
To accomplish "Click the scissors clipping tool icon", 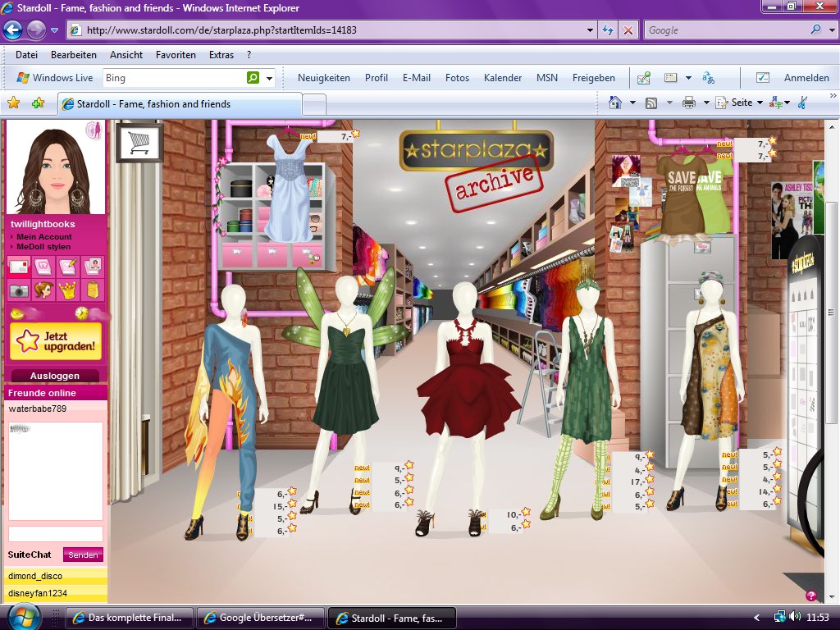I will 802,103.
